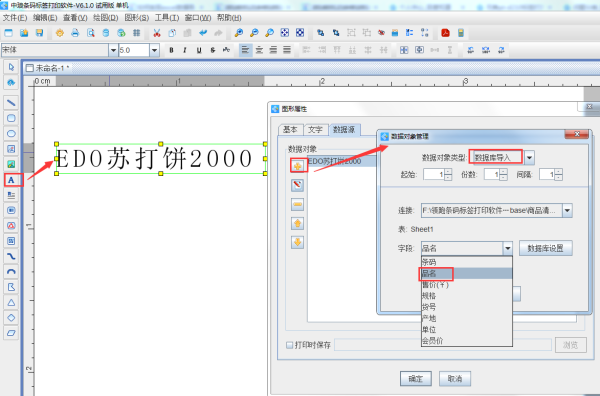Close the 数据对象管理 dialog
The image size is (600, 396).
[x=577, y=134]
